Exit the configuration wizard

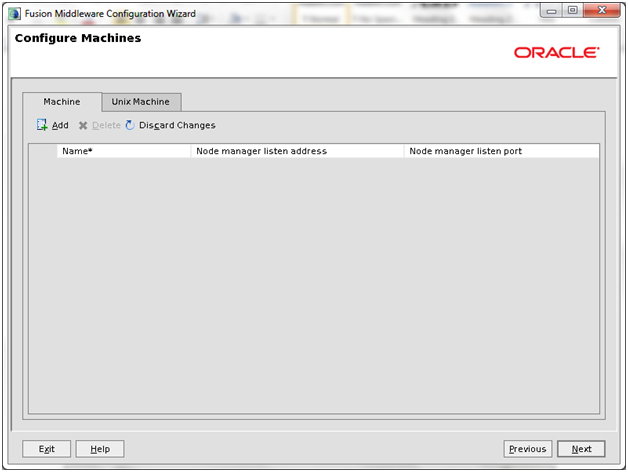(46, 449)
